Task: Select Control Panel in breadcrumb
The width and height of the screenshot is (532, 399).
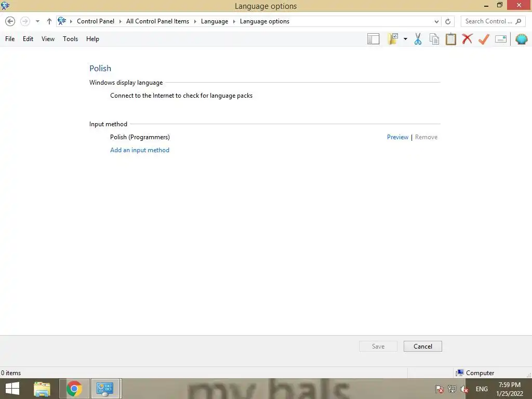Action: coord(96,21)
